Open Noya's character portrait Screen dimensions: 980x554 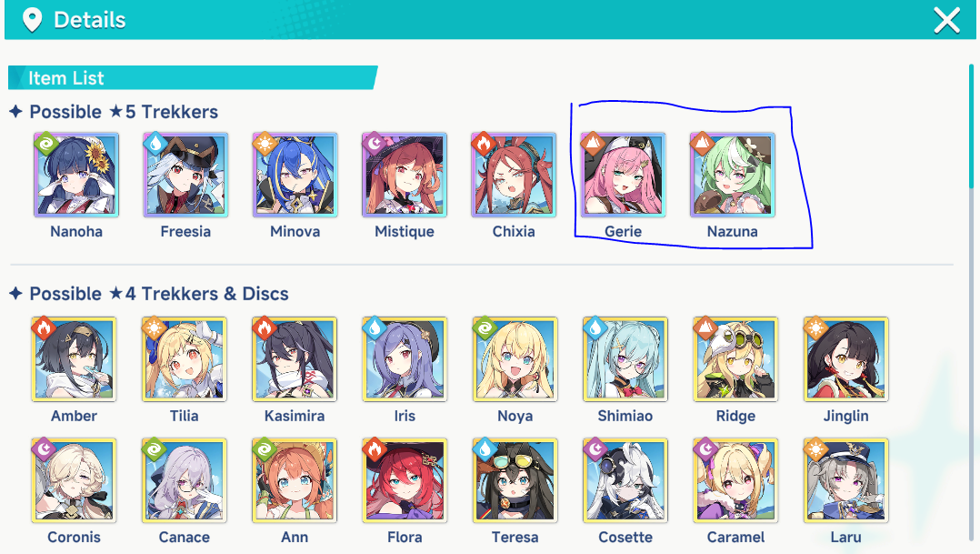click(x=515, y=359)
